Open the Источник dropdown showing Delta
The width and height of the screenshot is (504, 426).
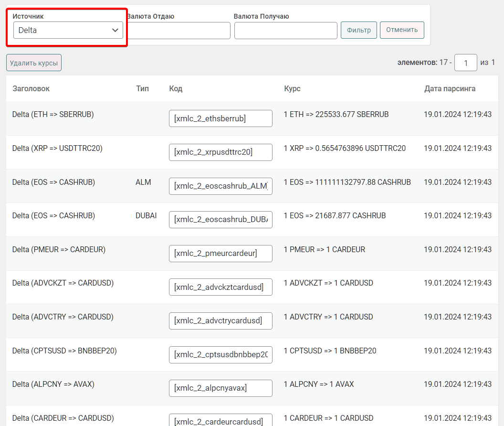68,30
